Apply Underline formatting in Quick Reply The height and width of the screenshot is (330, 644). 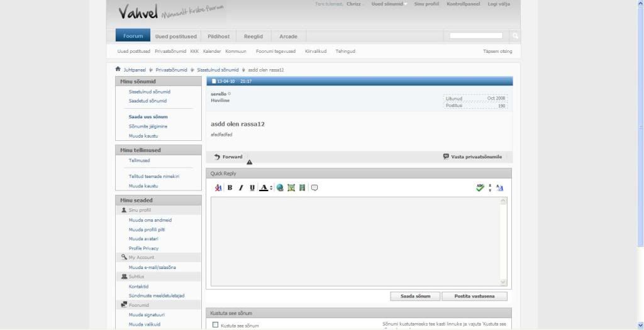(252, 188)
